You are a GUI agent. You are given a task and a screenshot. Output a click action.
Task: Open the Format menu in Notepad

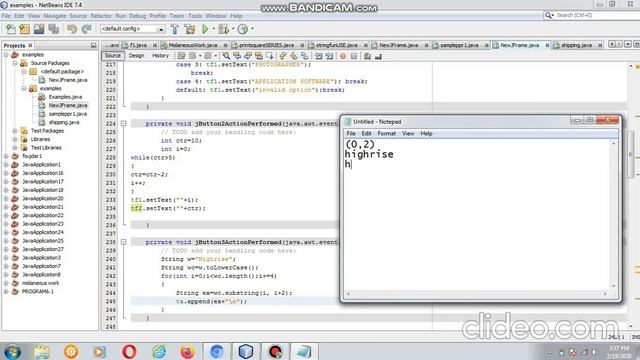point(386,133)
